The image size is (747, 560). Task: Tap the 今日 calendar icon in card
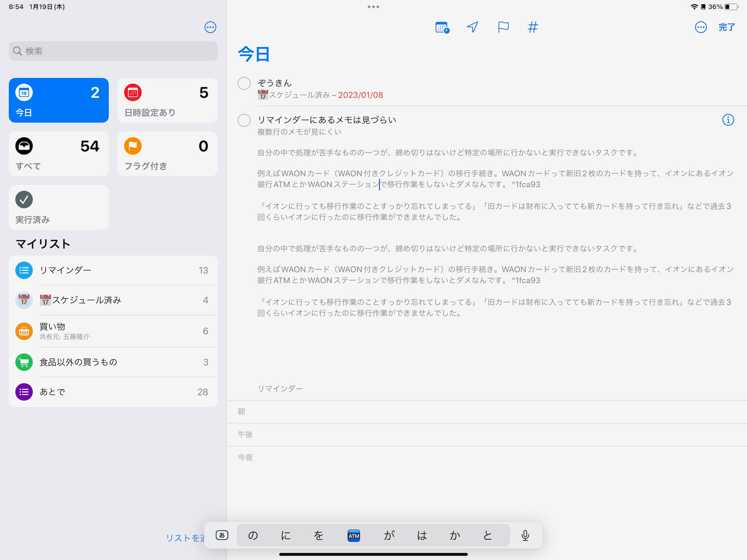pyautogui.click(x=24, y=93)
